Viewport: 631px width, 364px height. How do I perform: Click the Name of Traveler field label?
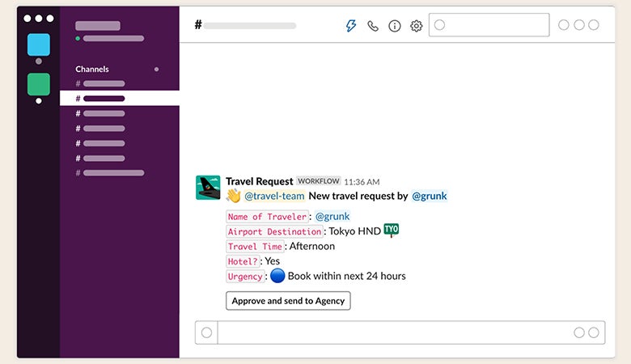pos(267,217)
